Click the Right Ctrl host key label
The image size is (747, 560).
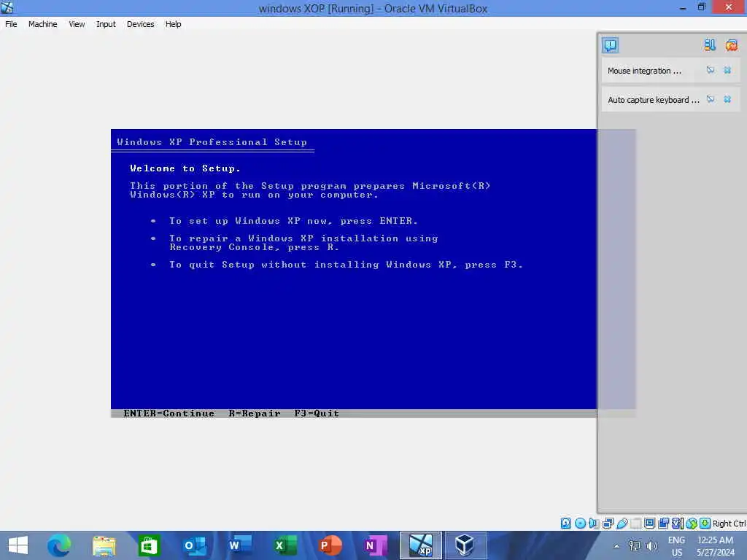(x=729, y=524)
